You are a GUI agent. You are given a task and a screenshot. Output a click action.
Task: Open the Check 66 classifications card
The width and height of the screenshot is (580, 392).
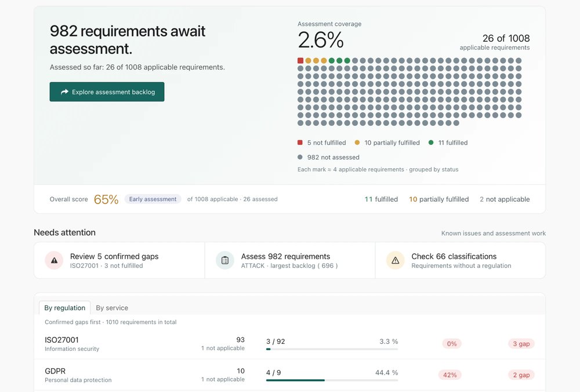pyautogui.click(x=461, y=260)
